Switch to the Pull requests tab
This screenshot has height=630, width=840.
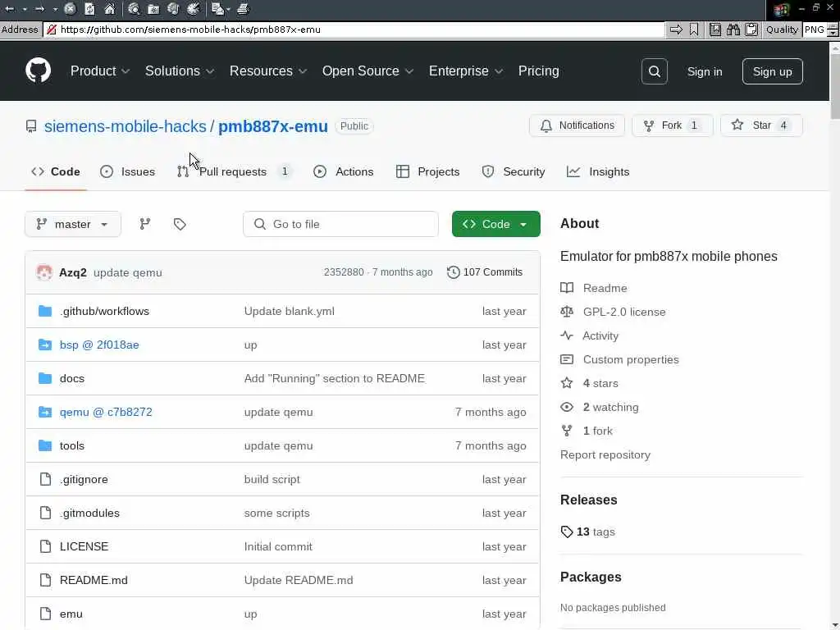coord(234,172)
